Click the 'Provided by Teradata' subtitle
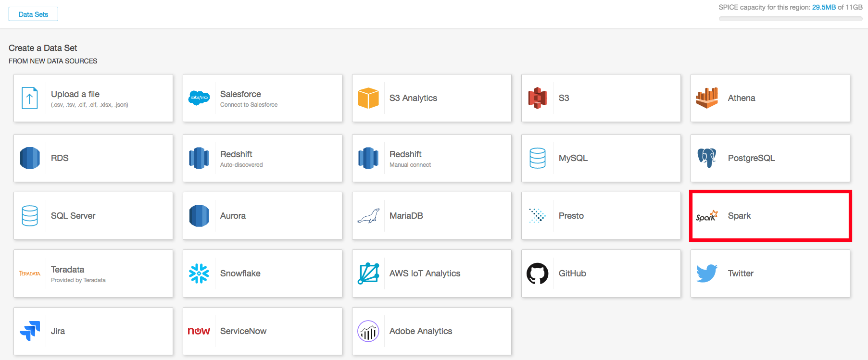Viewport: 868px width, 360px height. (x=78, y=280)
